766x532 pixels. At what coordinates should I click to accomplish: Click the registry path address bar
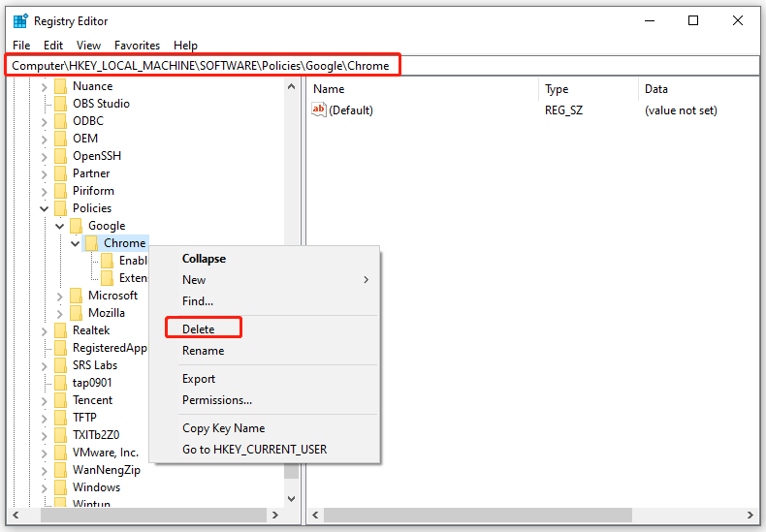pyautogui.click(x=383, y=65)
